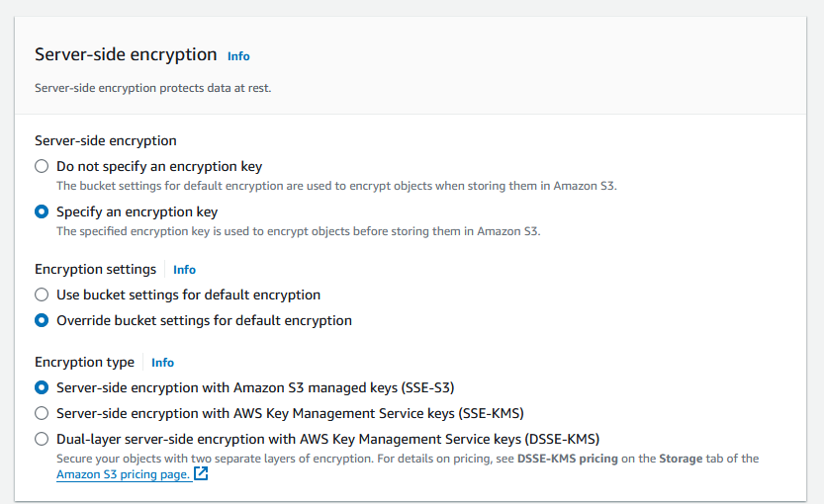Enable Dual-layer DSSE-KMS encryption option
The width and height of the screenshot is (824, 504).
[42, 439]
